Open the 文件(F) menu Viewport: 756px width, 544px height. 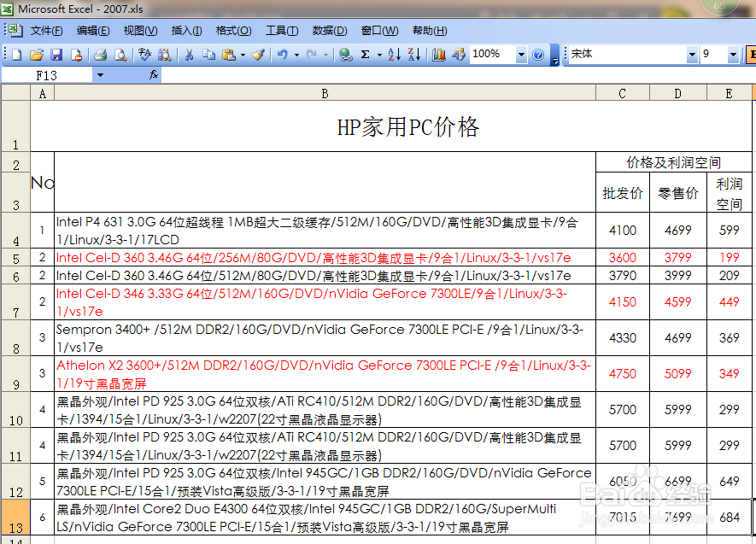[47, 31]
